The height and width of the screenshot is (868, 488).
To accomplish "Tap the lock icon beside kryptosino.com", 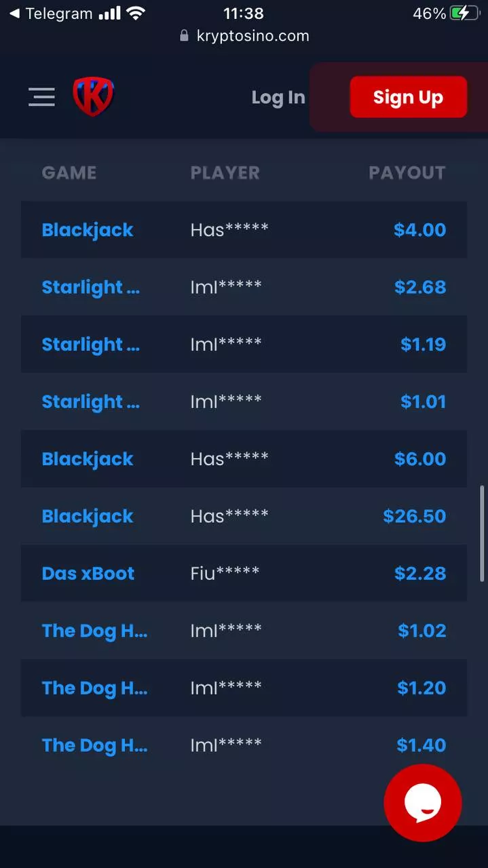I will coord(184,36).
